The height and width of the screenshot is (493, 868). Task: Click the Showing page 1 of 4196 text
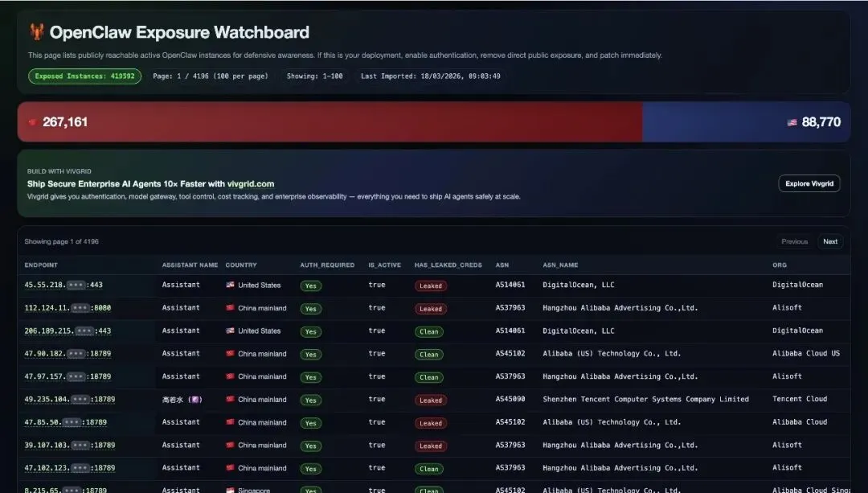[x=61, y=241]
